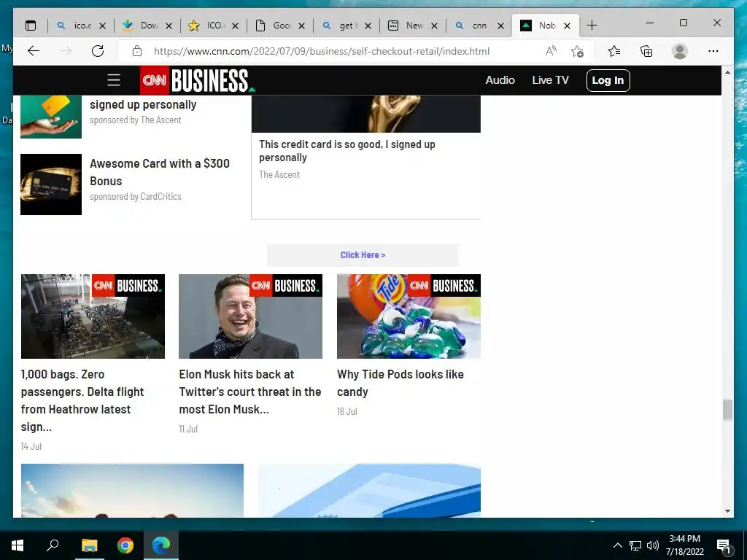Click the Tide Pods photo thumbnail
This screenshot has height=560, width=747.
point(409,316)
